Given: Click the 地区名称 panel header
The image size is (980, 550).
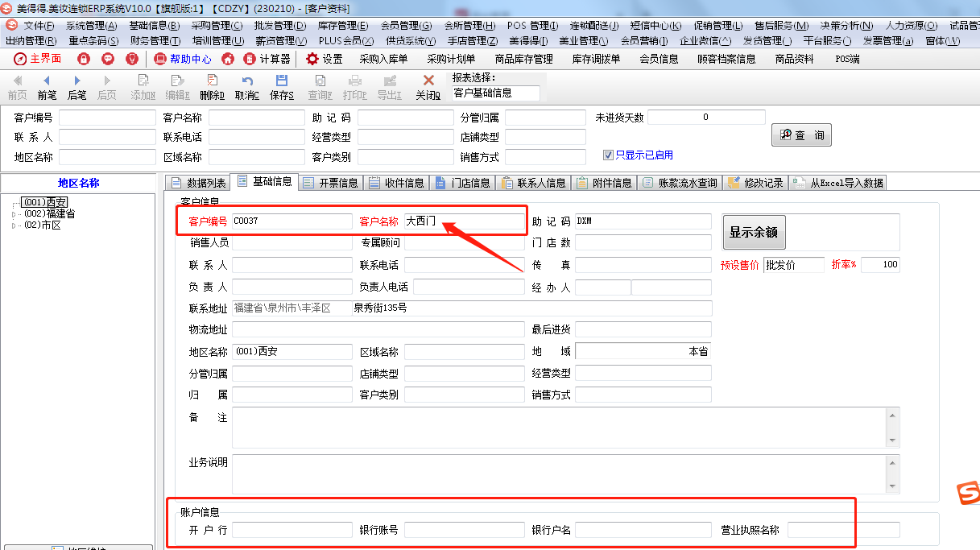Looking at the screenshot, I should 77,183.
